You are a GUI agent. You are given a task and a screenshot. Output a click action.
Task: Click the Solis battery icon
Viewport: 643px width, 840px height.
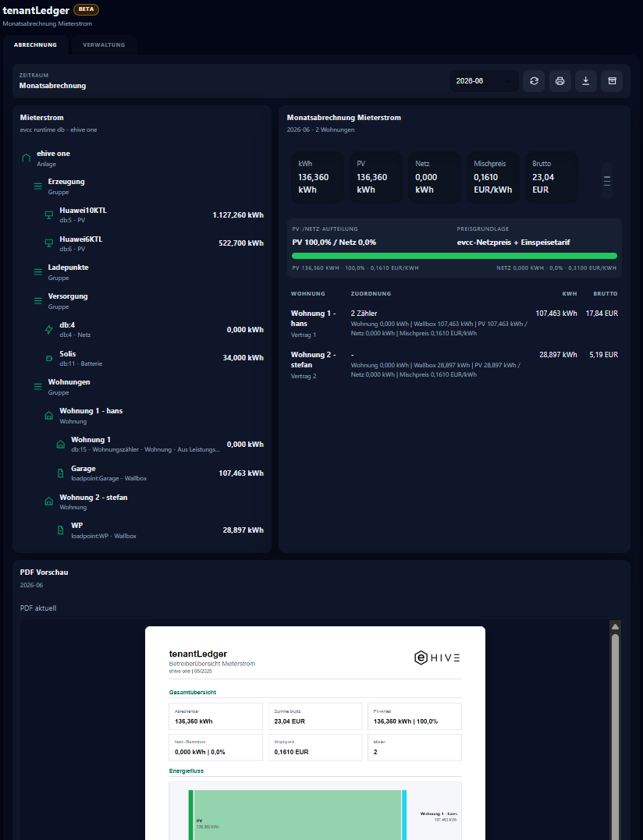[48, 358]
